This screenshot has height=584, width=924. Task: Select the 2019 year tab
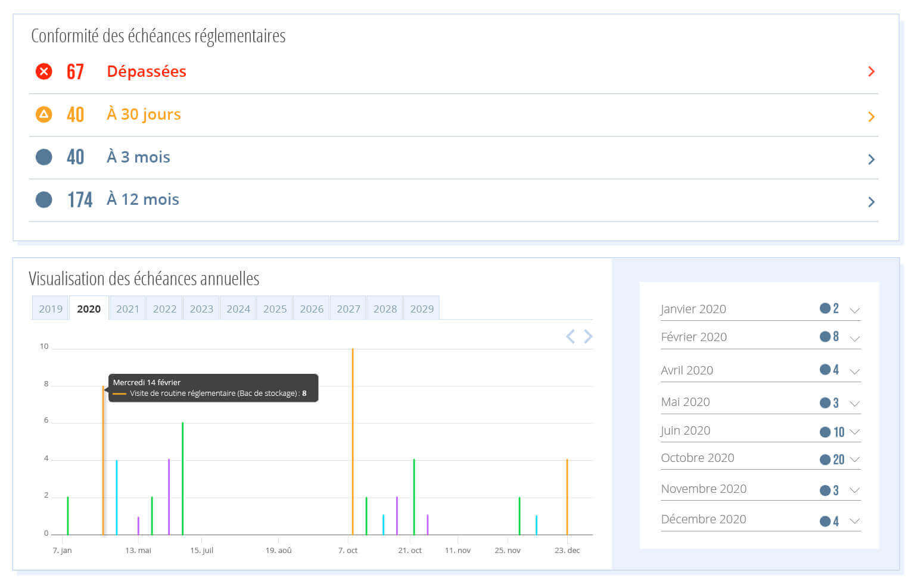(x=51, y=308)
